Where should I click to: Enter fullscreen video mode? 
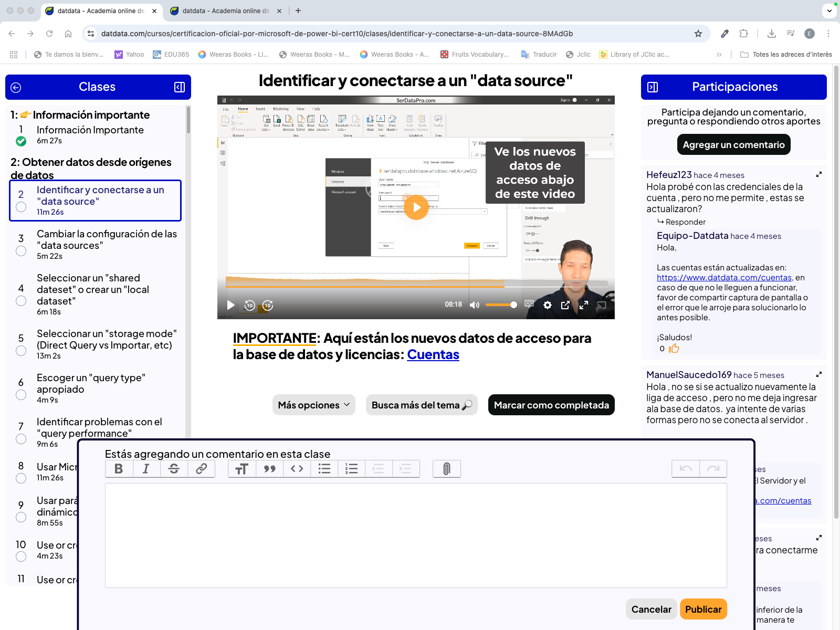[583, 305]
